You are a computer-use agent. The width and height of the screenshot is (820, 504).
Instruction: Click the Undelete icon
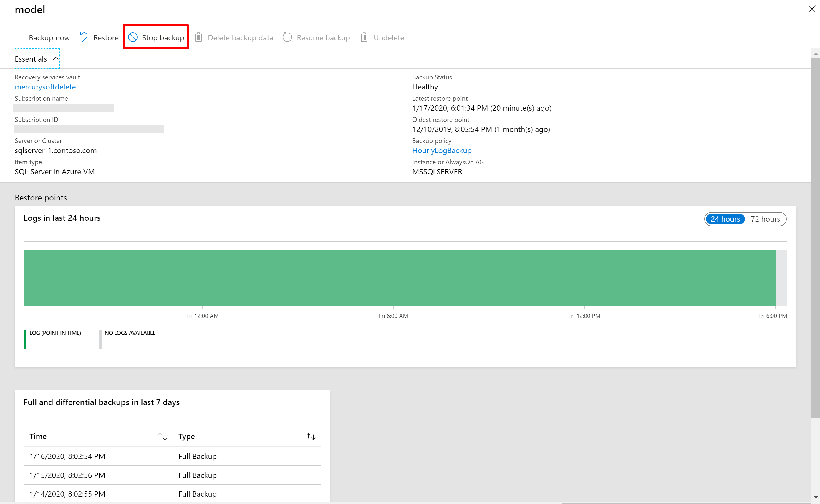click(x=364, y=37)
